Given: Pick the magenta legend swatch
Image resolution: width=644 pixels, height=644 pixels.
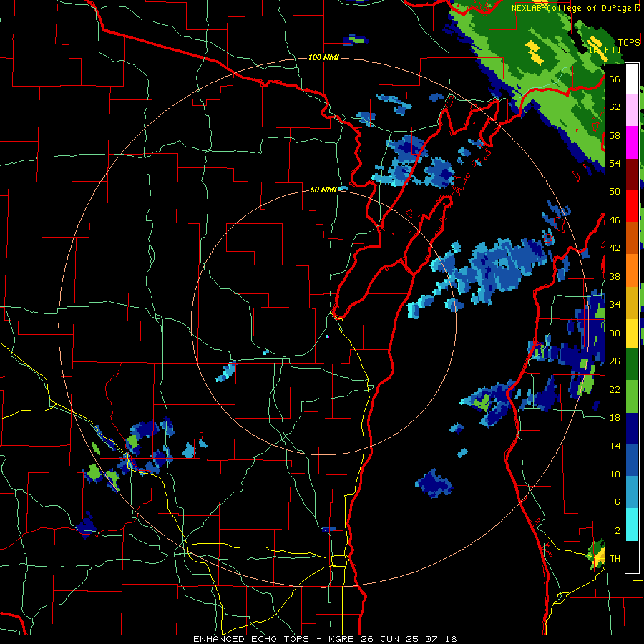Looking at the screenshot, I should point(632,142).
